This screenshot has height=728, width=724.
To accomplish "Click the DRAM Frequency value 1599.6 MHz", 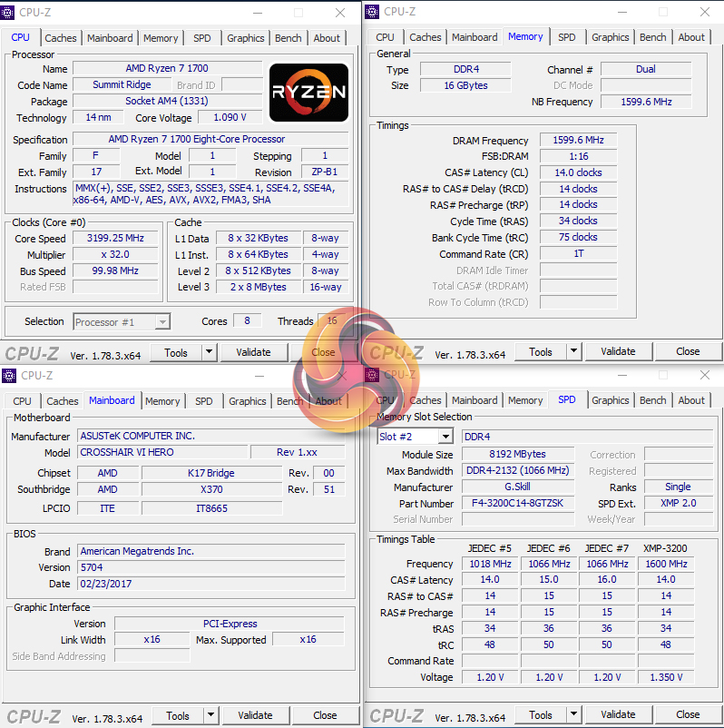I will point(578,140).
